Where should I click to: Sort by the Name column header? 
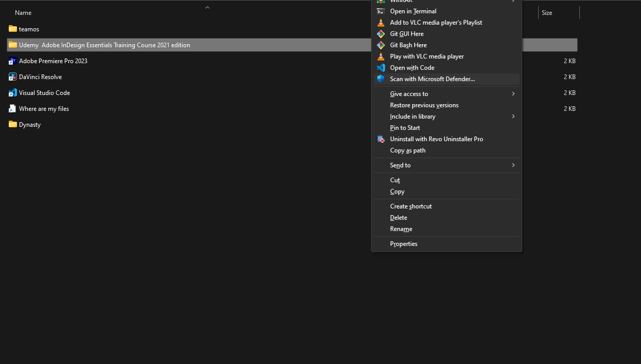pyautogui.click(x=23, y=13)
